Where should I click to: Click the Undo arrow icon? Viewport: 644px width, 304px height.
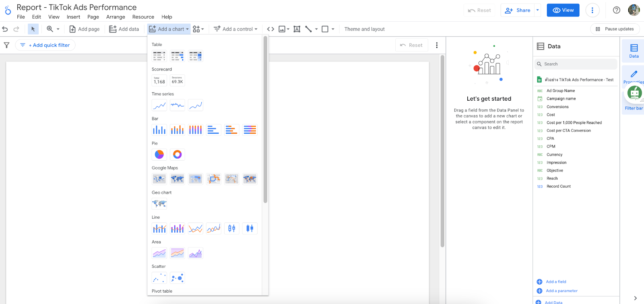[x=5, y=29]
